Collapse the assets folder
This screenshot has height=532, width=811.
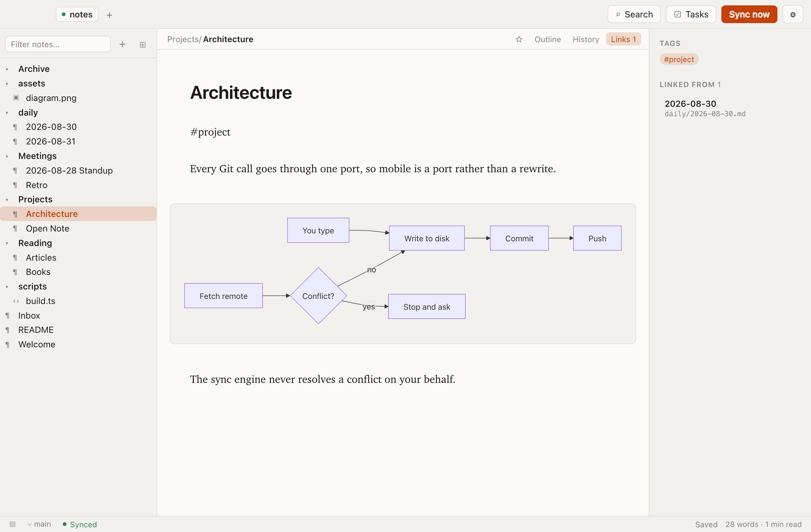click(x=7, y=84)
